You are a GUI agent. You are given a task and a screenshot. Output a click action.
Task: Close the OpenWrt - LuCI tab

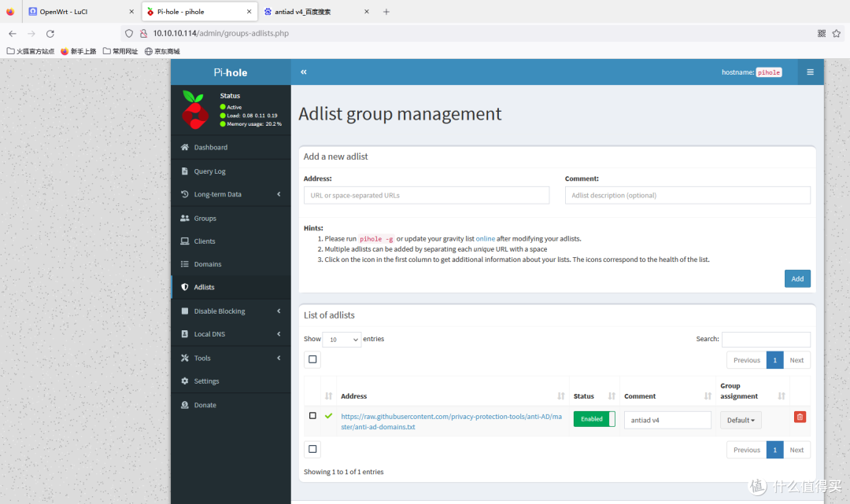click(131, 11)
